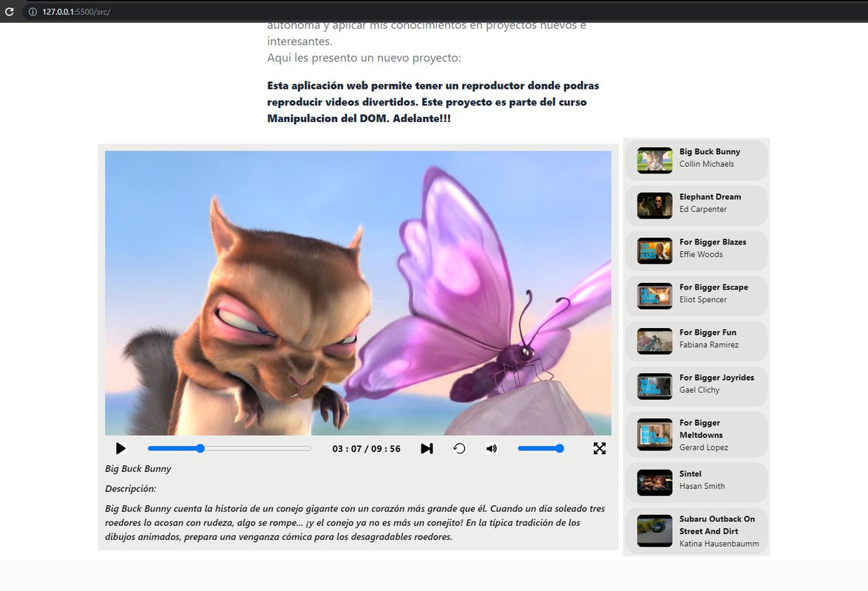868x591 pixels.
Task: Click 'Aqui les presento un nuevo proyecto:' text
Action: click(364, 58)
